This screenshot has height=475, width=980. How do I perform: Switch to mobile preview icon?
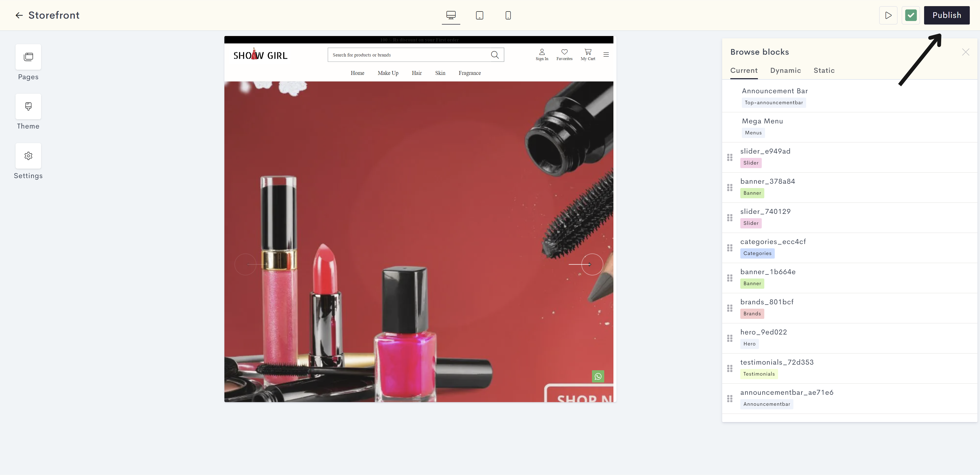click(508, 15)
